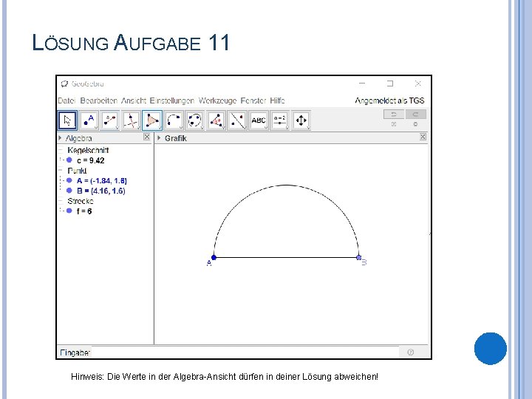Minimize the GeoGebra window

coord(362,83)
